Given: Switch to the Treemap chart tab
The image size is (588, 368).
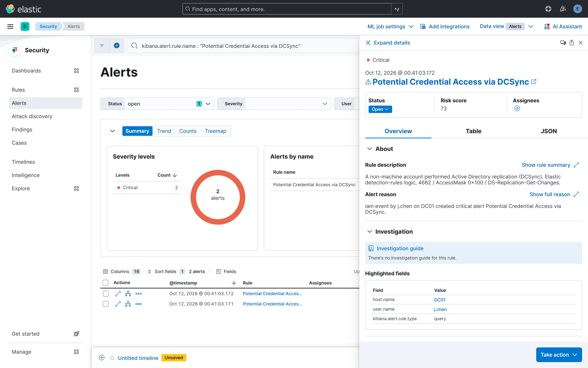Looking at the screenshot, I should coord(215,131).
